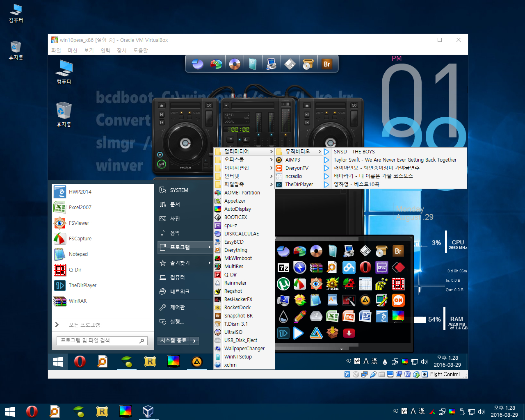
Task: Expand the 즐겨찾기 favorites submenu
Action: point(185,262)
